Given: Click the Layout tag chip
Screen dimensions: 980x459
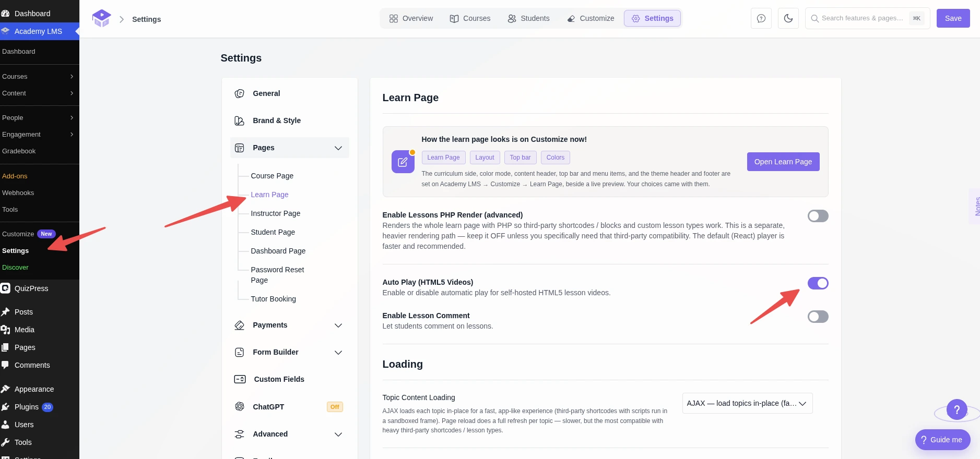Looking at the screenshot, I should tap(485, 158).
